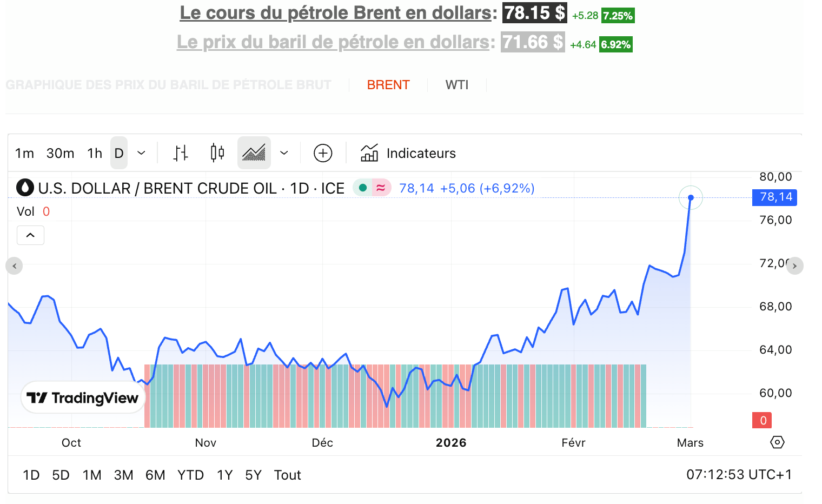Open the chart settings gear

(777, 442)
